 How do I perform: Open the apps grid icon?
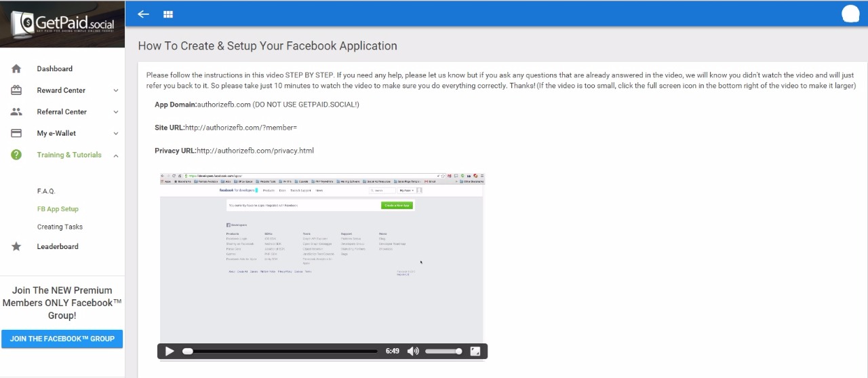[168, 14]
